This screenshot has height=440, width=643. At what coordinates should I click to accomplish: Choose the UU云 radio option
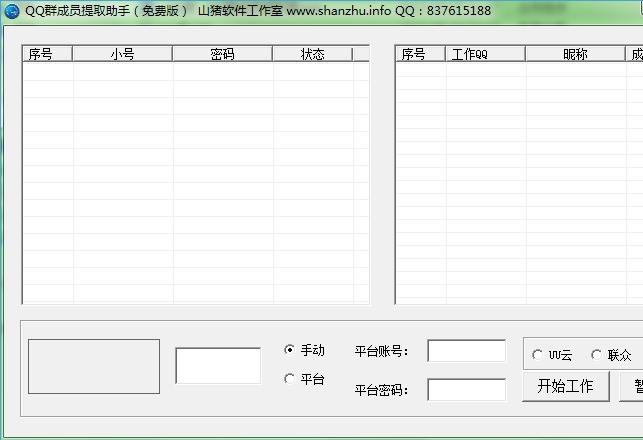coord(538,355)
